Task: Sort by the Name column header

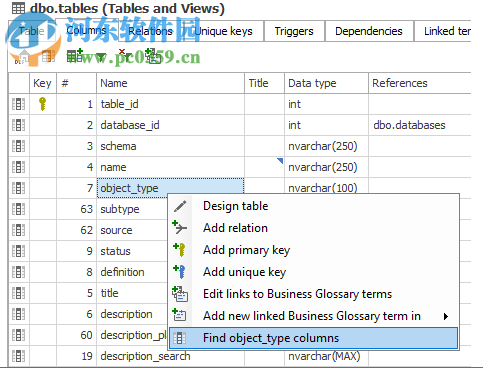Action: click(x=170, y=83)
